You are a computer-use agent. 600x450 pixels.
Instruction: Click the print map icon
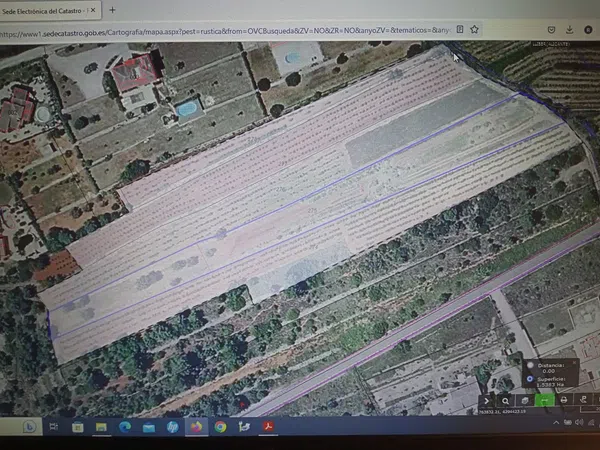click(x=564, y=400)
